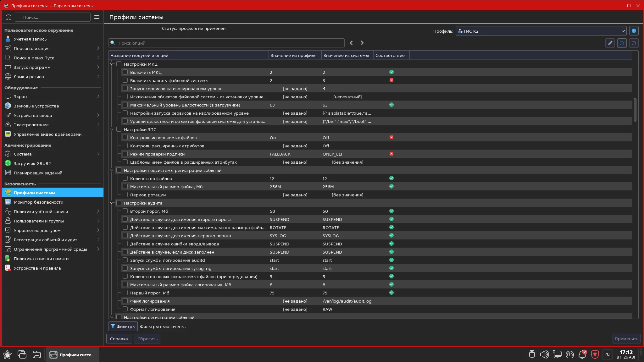Click the blue profile info icon
Viewport: 644px width, 362px height.
(x=634, y=31)
